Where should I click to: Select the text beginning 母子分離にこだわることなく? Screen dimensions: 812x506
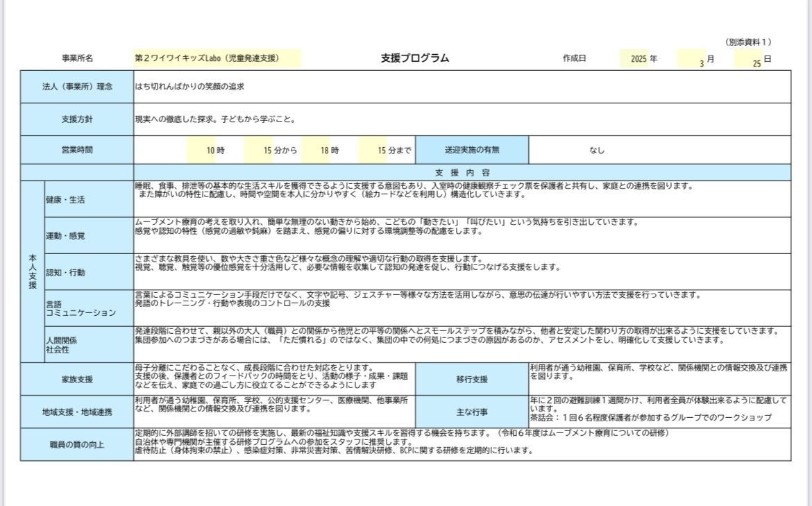271,376
